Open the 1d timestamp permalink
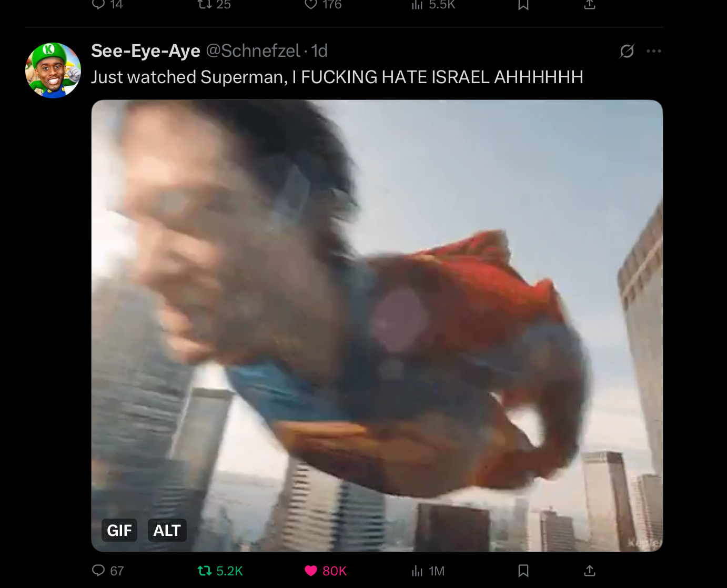The image size is (727, 588). [x=319, y=50]
